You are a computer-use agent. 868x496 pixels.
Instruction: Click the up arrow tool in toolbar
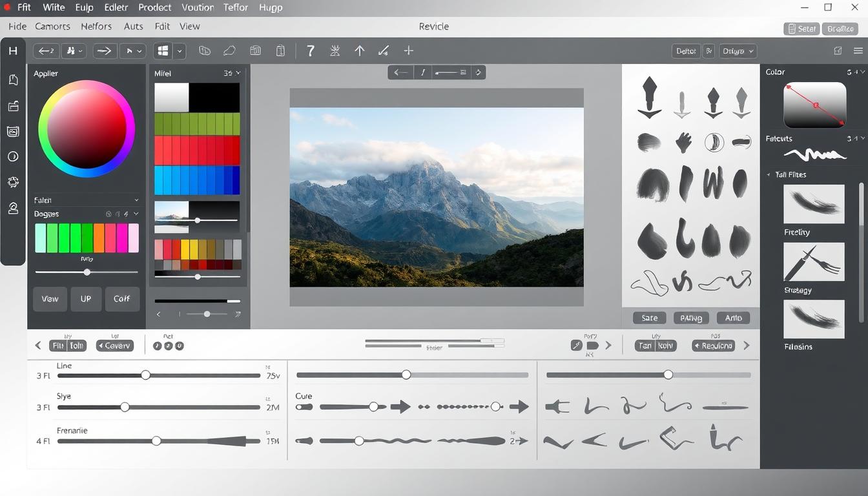(359, 51)
